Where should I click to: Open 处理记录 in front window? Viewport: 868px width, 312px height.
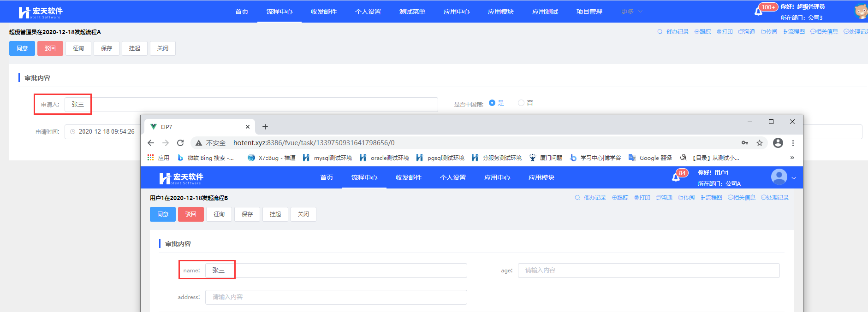click(775, 198)
